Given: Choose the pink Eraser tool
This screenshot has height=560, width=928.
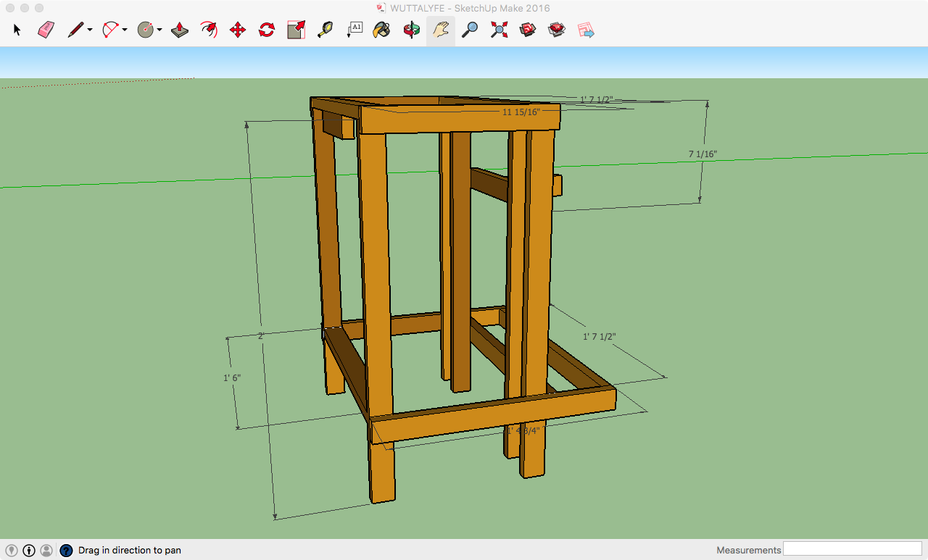Looking at the screenshot, I should tap(46, 30).
